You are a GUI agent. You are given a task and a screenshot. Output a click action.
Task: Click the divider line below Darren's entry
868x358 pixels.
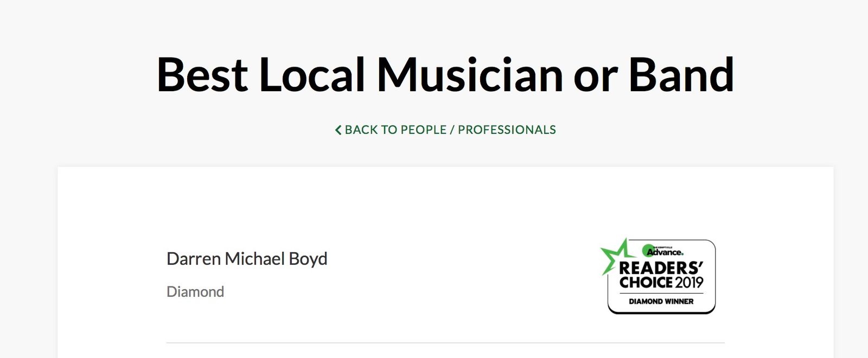(445, 343)
